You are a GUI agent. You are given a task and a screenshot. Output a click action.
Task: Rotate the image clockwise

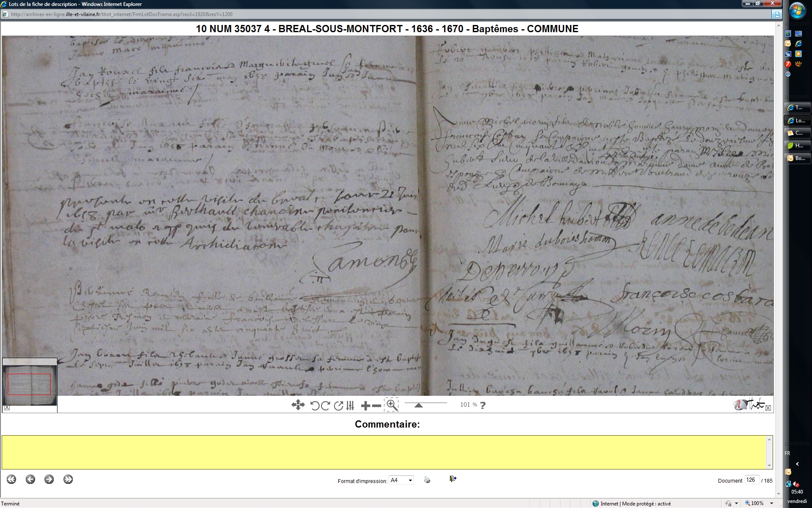(325, 406)
